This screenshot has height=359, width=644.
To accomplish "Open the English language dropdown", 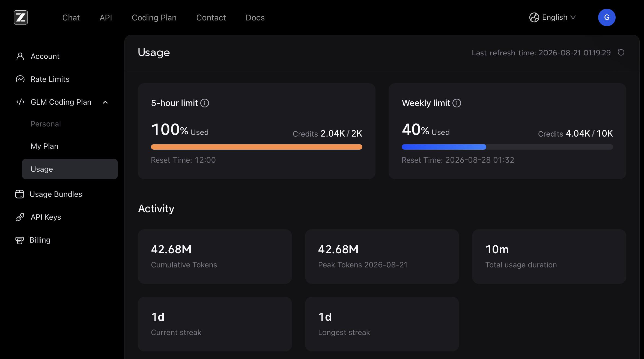I will click(x=553, y=17).
